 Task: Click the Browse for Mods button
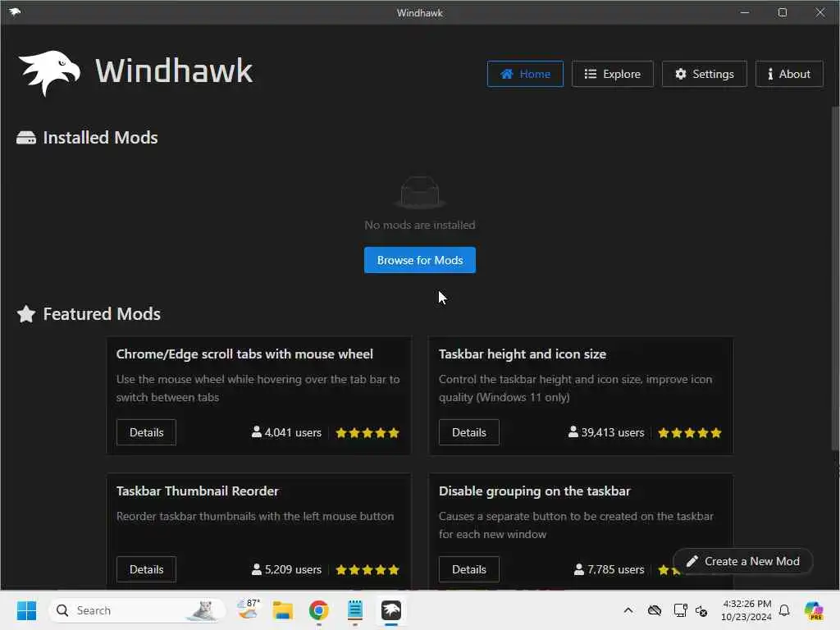point(419,260)
